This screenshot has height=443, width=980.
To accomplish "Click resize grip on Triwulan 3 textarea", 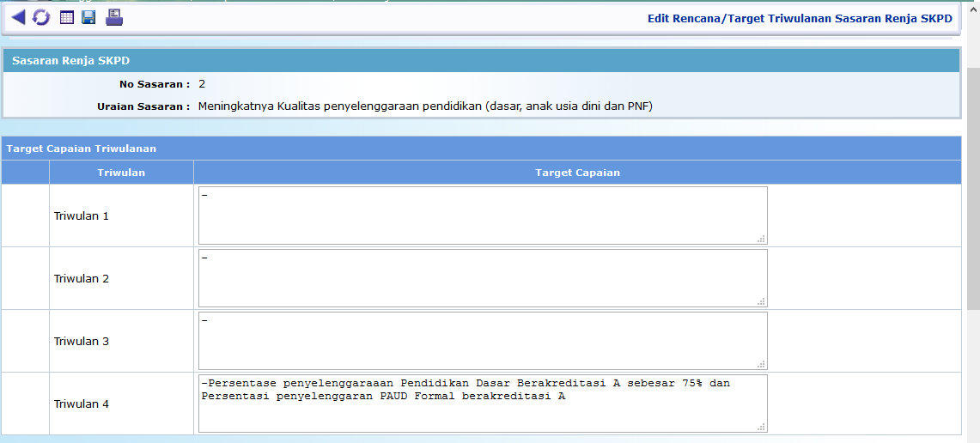I will pyautogui.click(x=761, y=365).
